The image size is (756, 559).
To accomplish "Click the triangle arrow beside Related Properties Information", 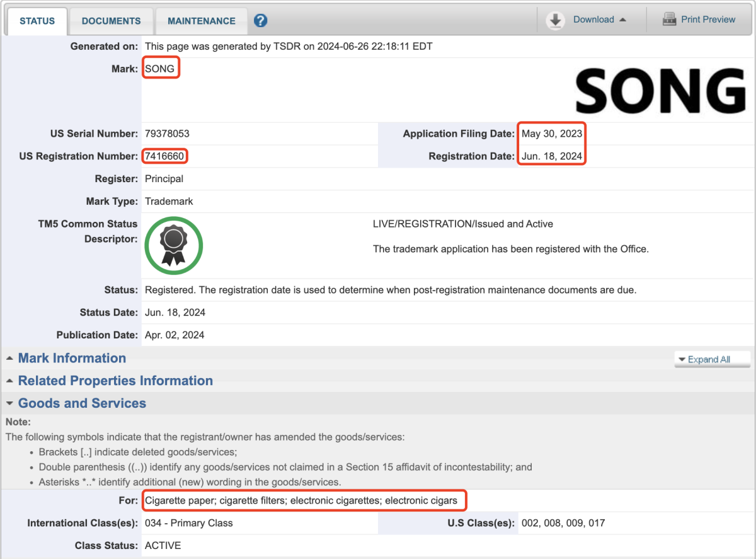I will tap(10, 381).
